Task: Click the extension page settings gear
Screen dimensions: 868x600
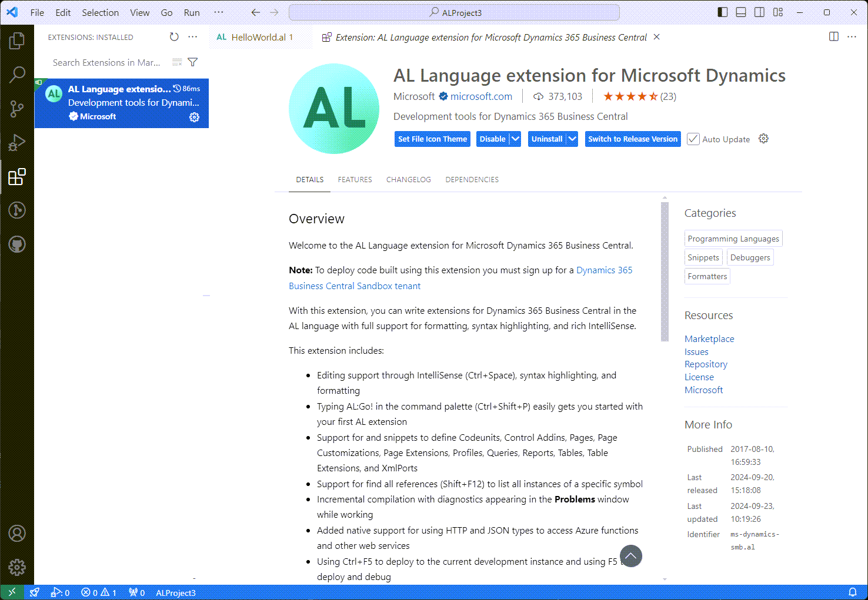Action: click(x=763, y=139)
